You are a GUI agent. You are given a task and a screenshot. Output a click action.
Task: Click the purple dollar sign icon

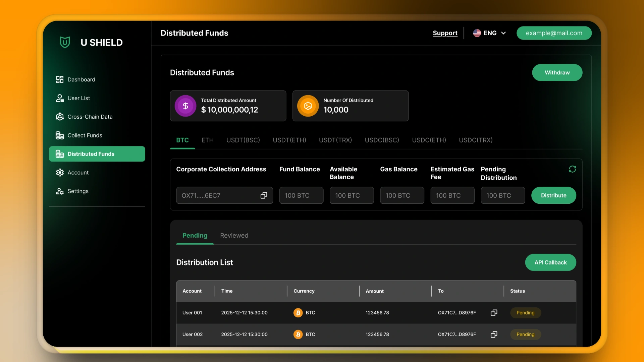click(185, 106)
